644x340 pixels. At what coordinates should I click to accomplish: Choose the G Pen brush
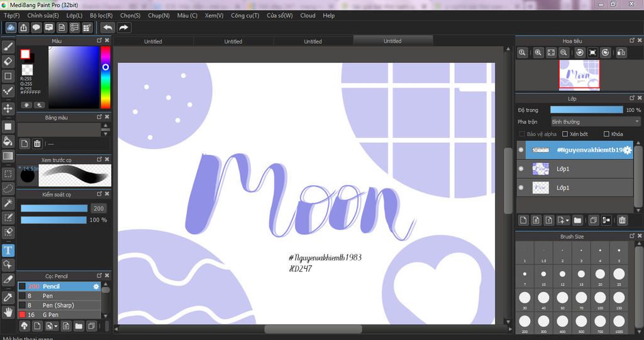pyautogui.click(x=59, y=315)
